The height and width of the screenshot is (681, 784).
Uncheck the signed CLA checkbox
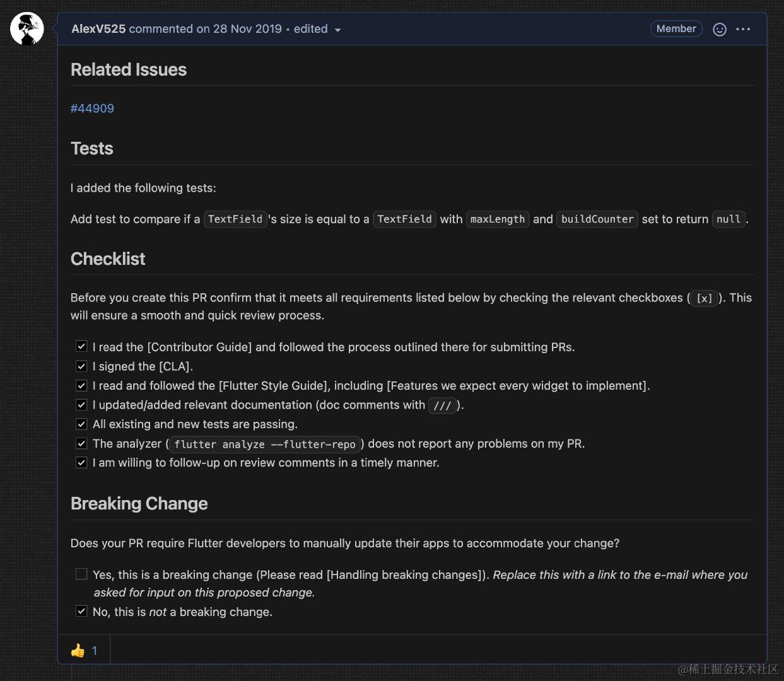click(81, 366)
